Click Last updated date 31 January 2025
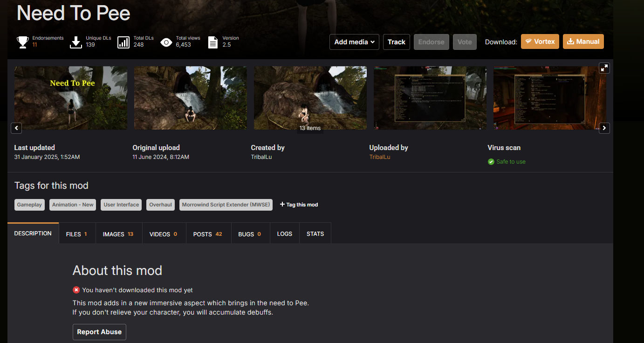 click(x=47, y=157)
